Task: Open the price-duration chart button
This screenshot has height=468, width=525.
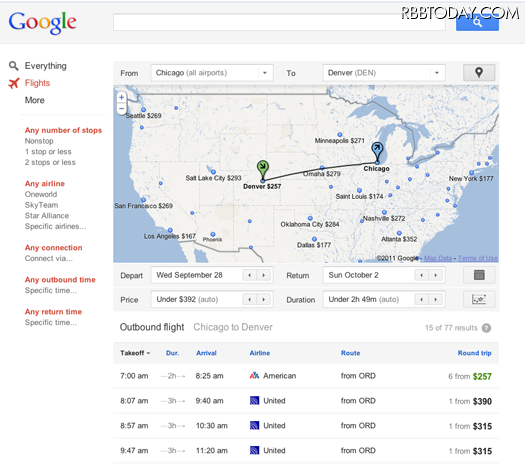Action: [479, 299]
